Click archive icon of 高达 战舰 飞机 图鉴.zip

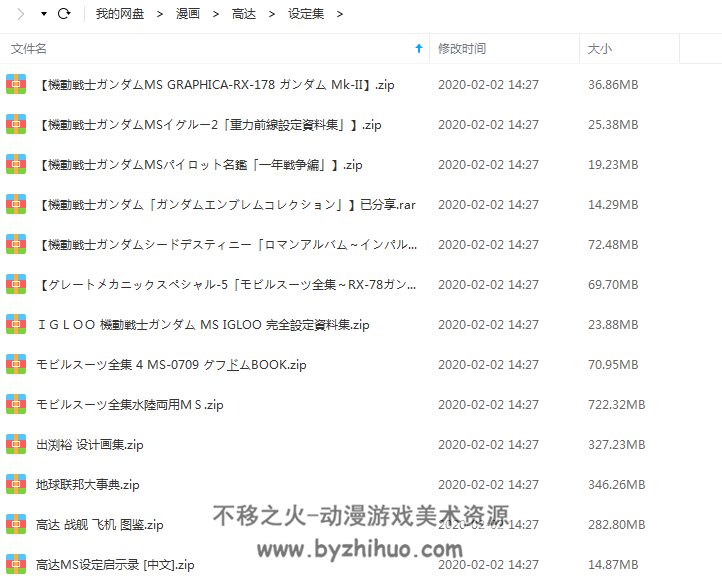(x=16, y=525)
